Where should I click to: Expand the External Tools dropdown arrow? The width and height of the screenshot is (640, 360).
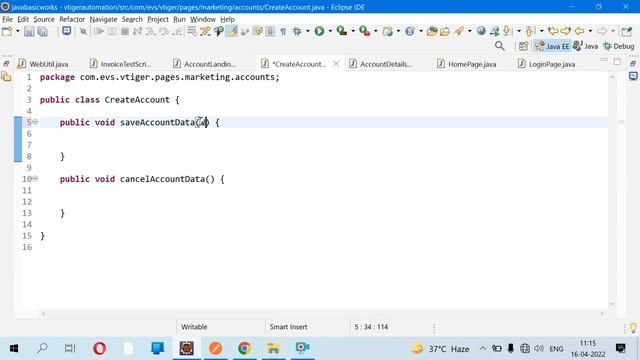pos(376,31)
